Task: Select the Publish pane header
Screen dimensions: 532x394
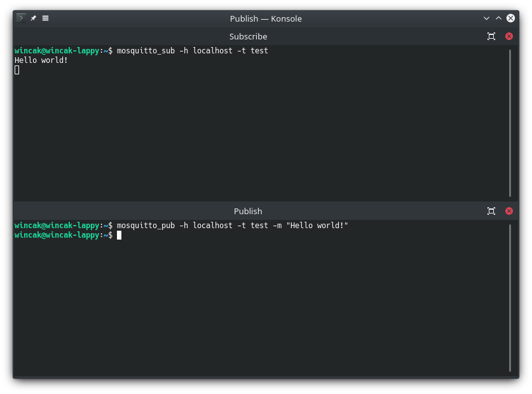Action: coord(248,211)
